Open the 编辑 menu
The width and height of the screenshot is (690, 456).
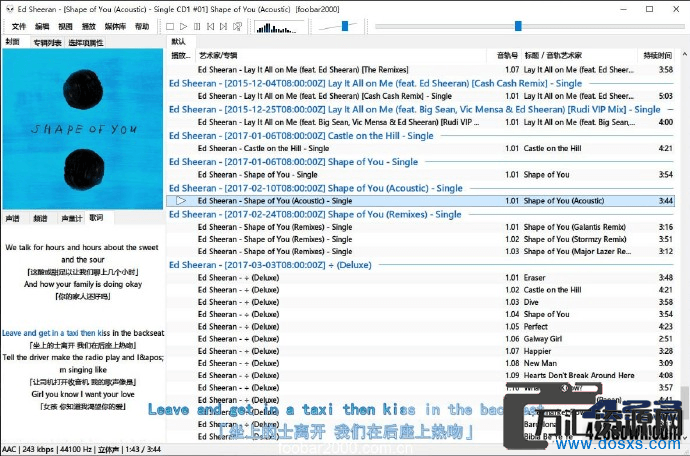(x=42, y=26)
